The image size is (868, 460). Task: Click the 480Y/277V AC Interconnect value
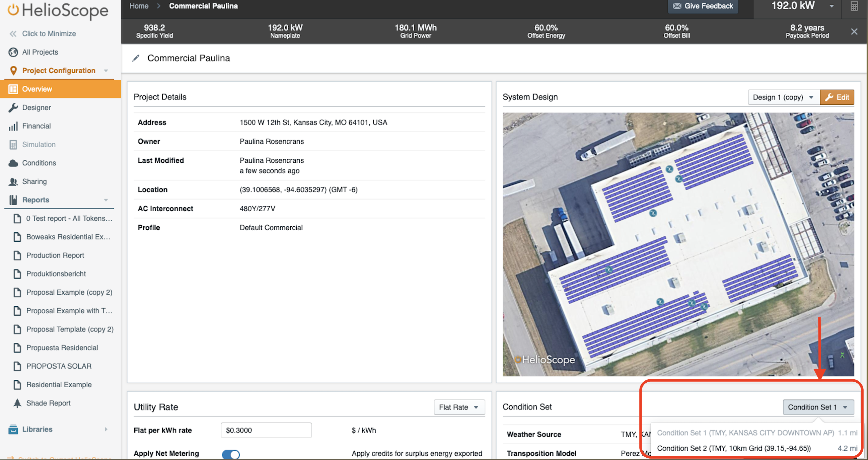pyautogui.click(x=257, y=209)
